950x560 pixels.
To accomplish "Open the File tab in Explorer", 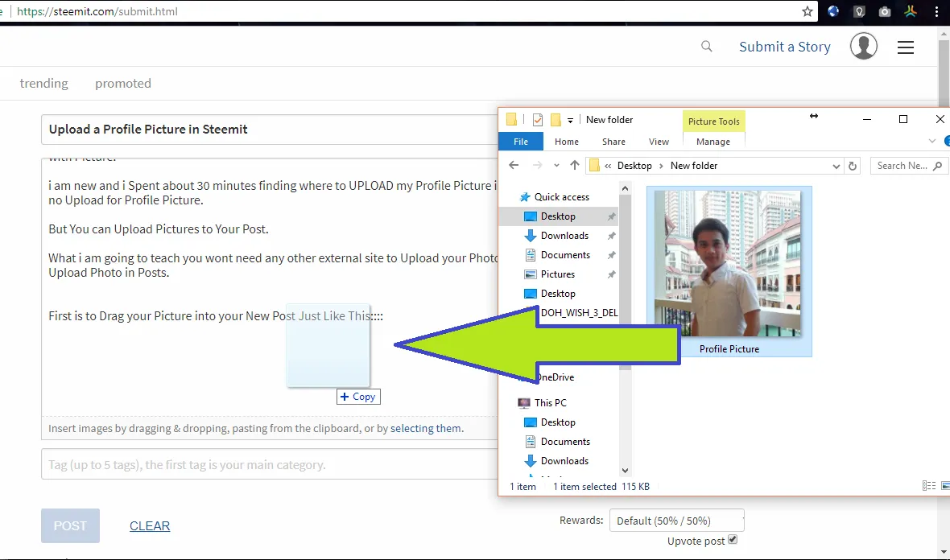I will pos(520,142).
